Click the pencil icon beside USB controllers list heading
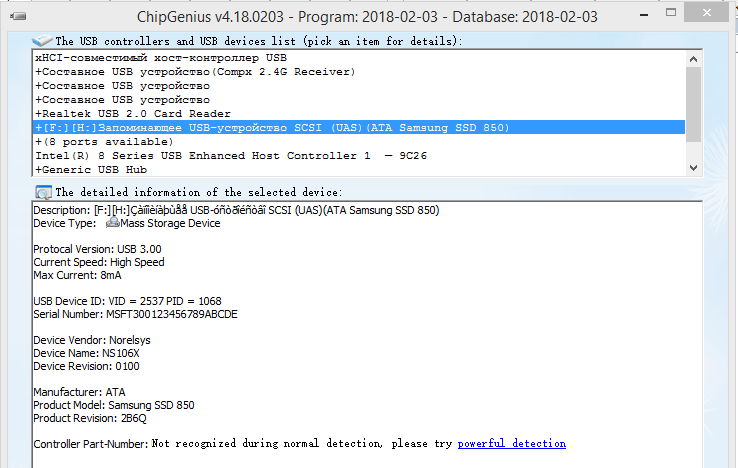This screenshot has width=738, height=468. pos(42,41)
